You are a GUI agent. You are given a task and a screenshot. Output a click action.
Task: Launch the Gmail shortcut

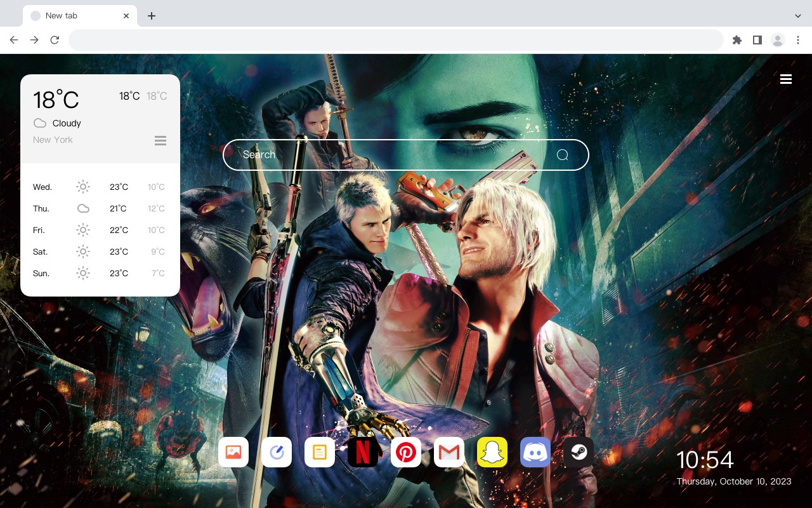click(449, 452)
